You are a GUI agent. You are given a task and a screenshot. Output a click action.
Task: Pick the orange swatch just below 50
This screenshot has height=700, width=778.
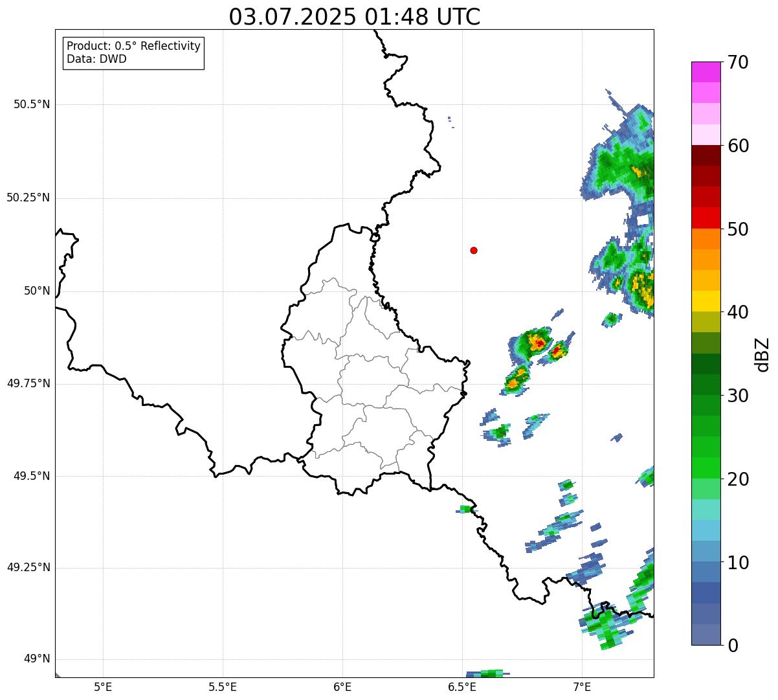pos(706,239)
